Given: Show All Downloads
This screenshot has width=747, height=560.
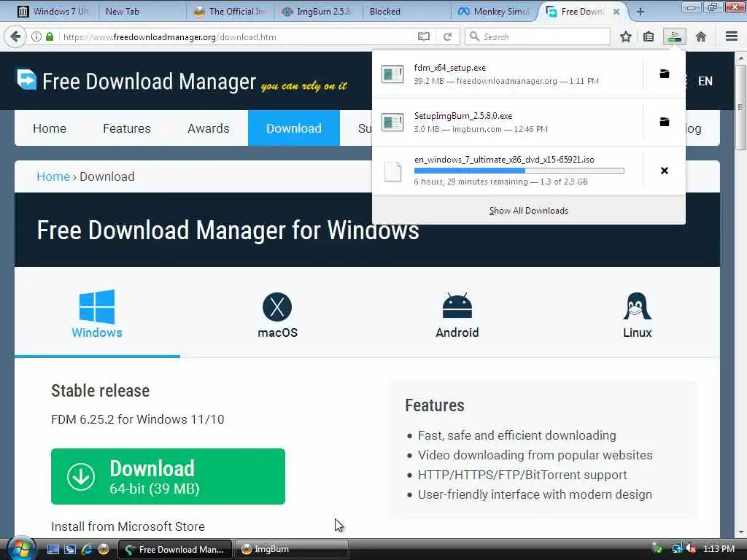Looking at the screenshot, I should click(x=528, y=211).
